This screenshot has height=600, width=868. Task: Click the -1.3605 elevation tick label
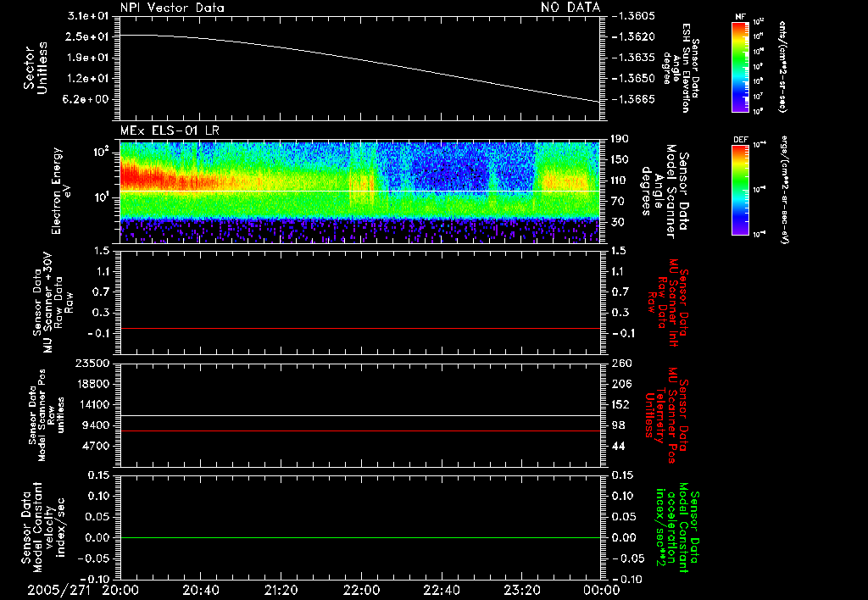tap(633, 16)
